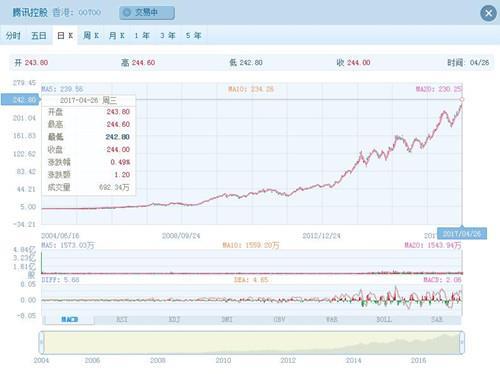Image resolution: width=500 pixels, height=374 pixels.
Task: Click the 涨跌幅 0.49% row in tooltip
Action: click(x=88, y=162)
